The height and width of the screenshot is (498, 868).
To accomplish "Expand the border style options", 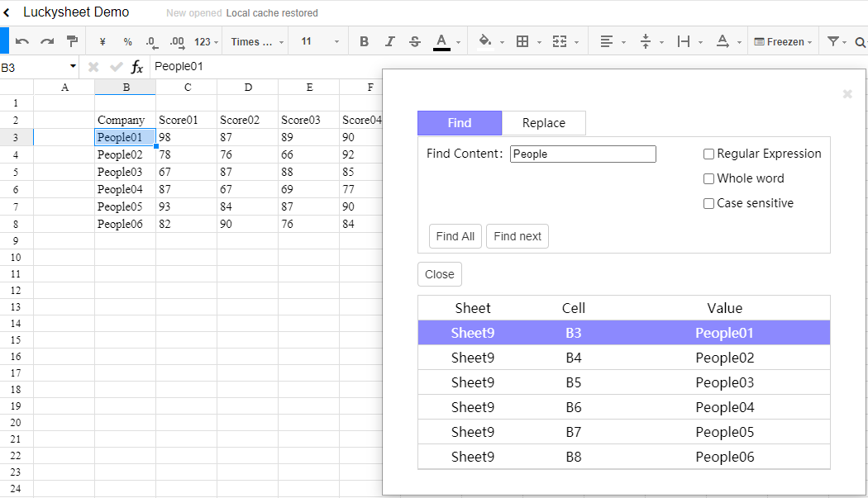I will pyautogui.click(x=538, y=40).
